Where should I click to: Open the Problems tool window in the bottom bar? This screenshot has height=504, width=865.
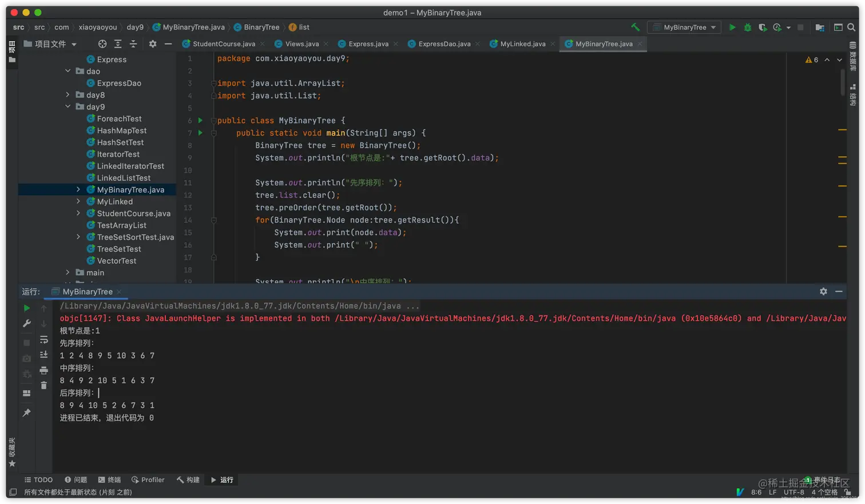(x=76, y=479)
